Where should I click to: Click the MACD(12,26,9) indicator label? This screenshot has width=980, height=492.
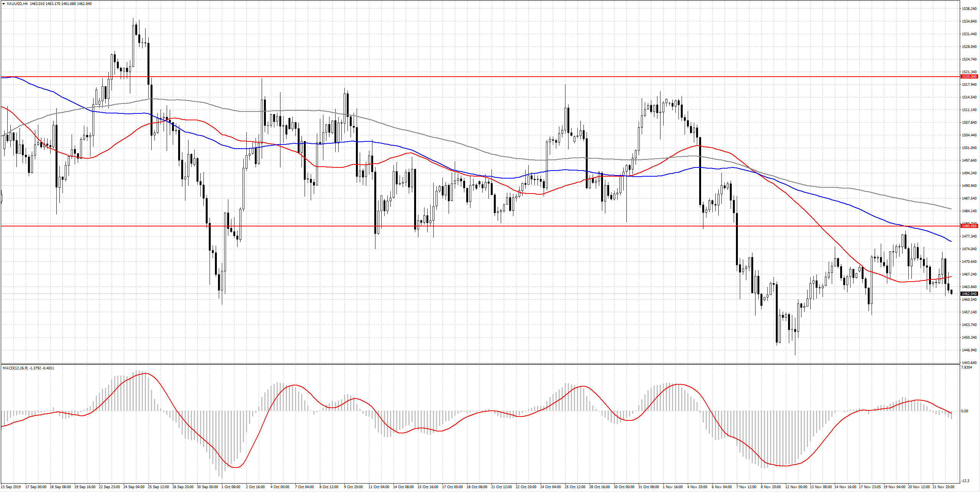[x=15, y=368]
